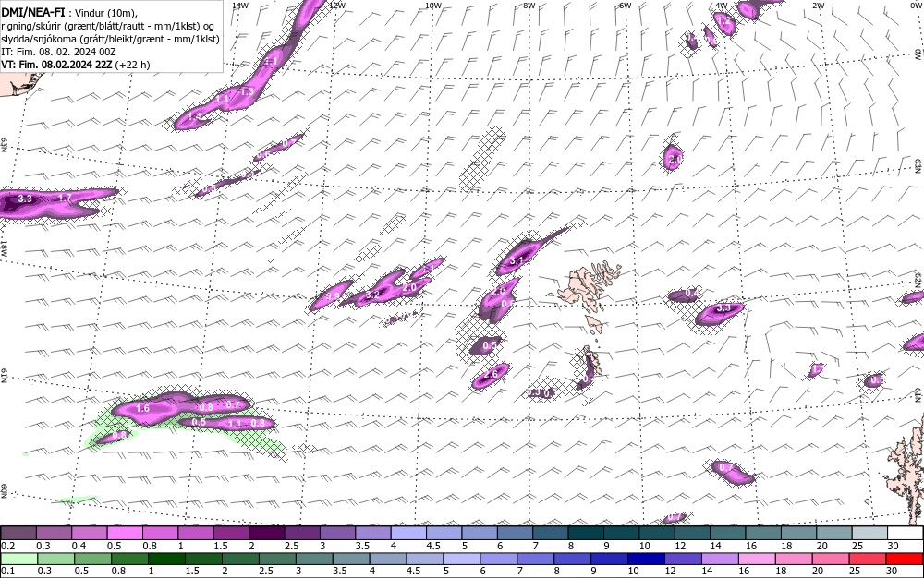Click the '12W' longitude label
924x578 pixels.
[x=337, y=6]
